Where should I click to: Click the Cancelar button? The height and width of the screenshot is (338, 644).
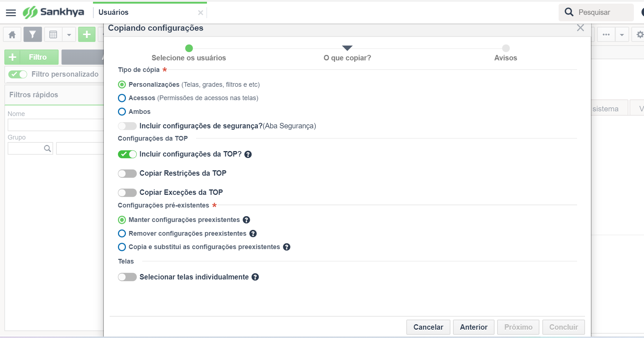click(x=428, y=327)
